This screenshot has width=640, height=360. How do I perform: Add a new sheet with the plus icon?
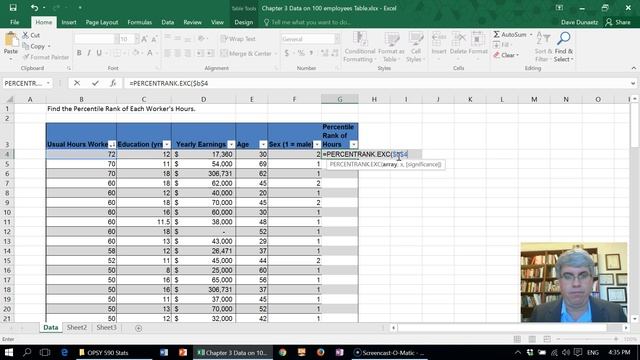coord(138,328)
